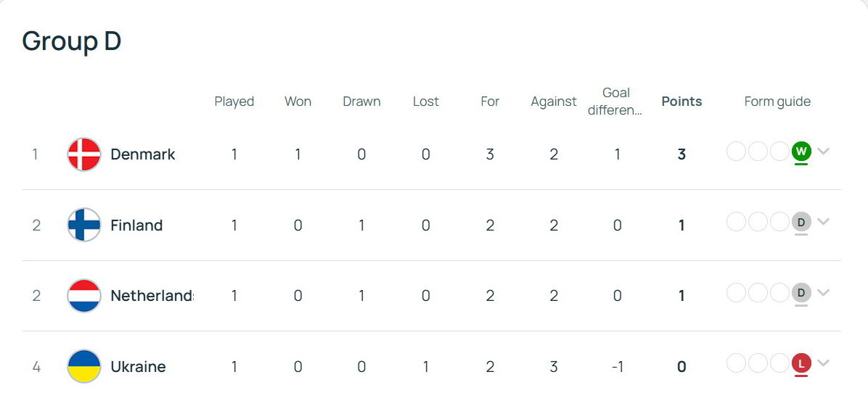This screenshot has width=868, height=393.
Task: Click Netherlands' grey D form badge
Action: [x=801, y=292]
